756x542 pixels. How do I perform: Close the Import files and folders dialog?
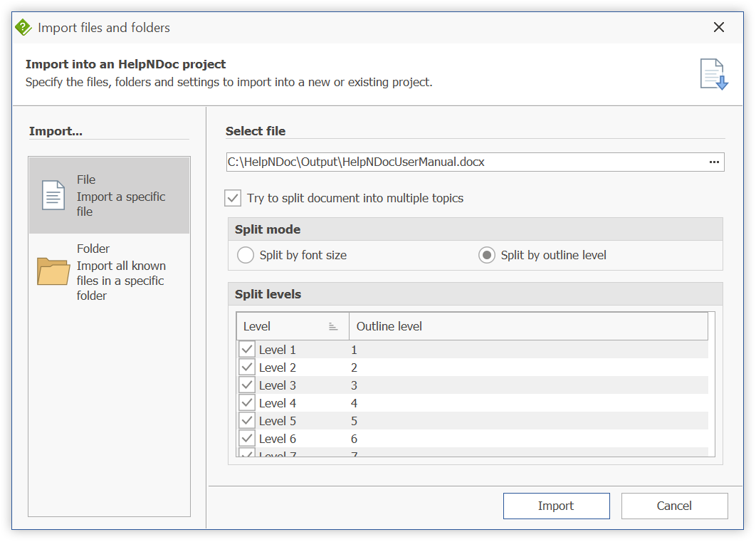718,28
